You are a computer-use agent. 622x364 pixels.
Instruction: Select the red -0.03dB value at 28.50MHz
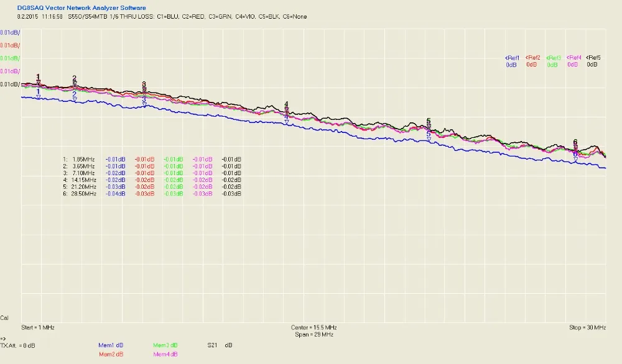pyautogui.click(x=144, y=194)
